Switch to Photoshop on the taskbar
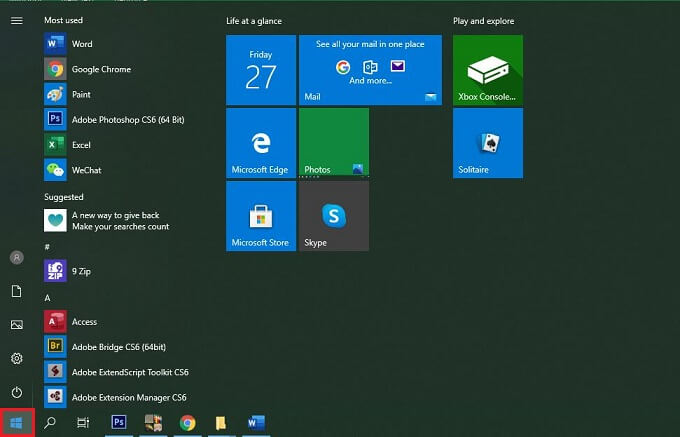This screenshot has width=680, height=437. click(x=119, y=422)
